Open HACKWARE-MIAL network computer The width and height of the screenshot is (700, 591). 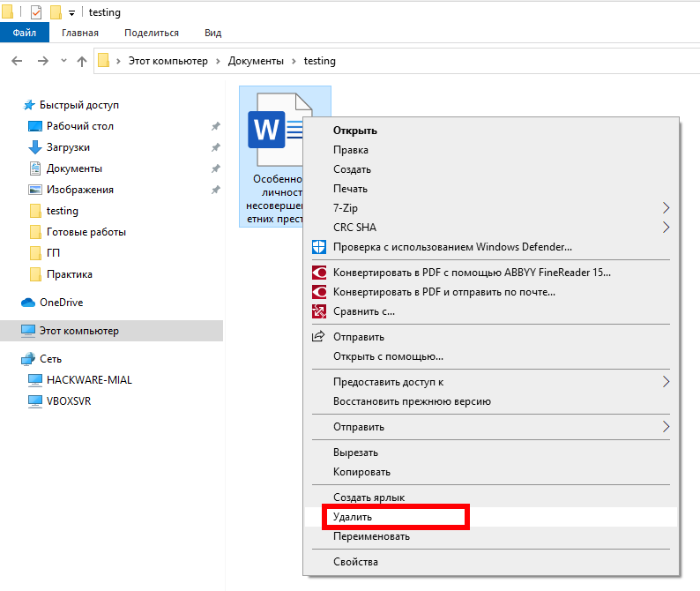pos(89,380)
